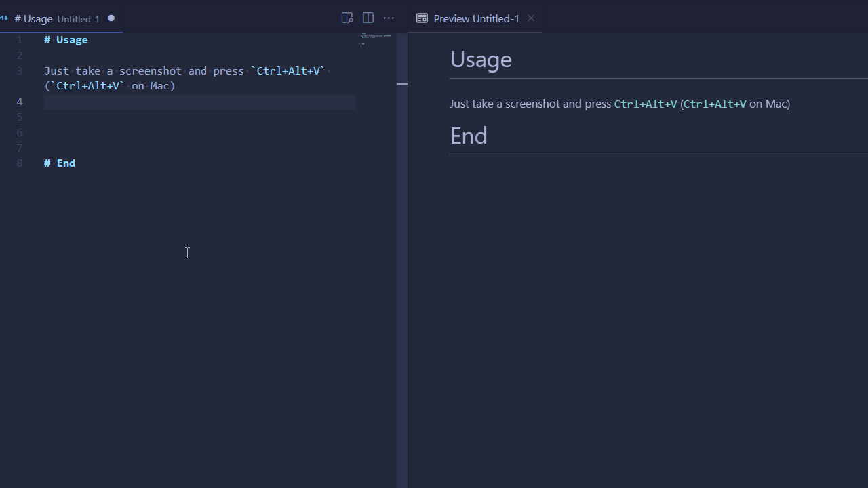
Task: Click the file icon beside the Usage tab title
Action: pos(5,18)
